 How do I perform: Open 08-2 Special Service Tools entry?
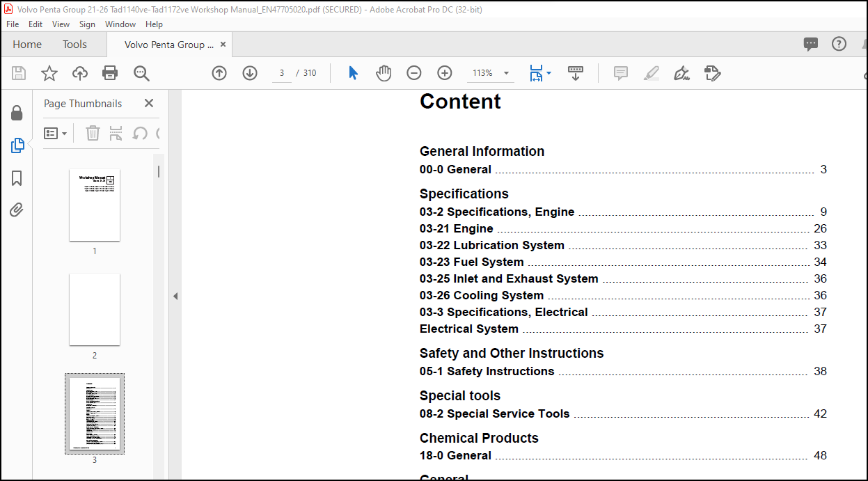pyautogui.click(x=623, y=413)
